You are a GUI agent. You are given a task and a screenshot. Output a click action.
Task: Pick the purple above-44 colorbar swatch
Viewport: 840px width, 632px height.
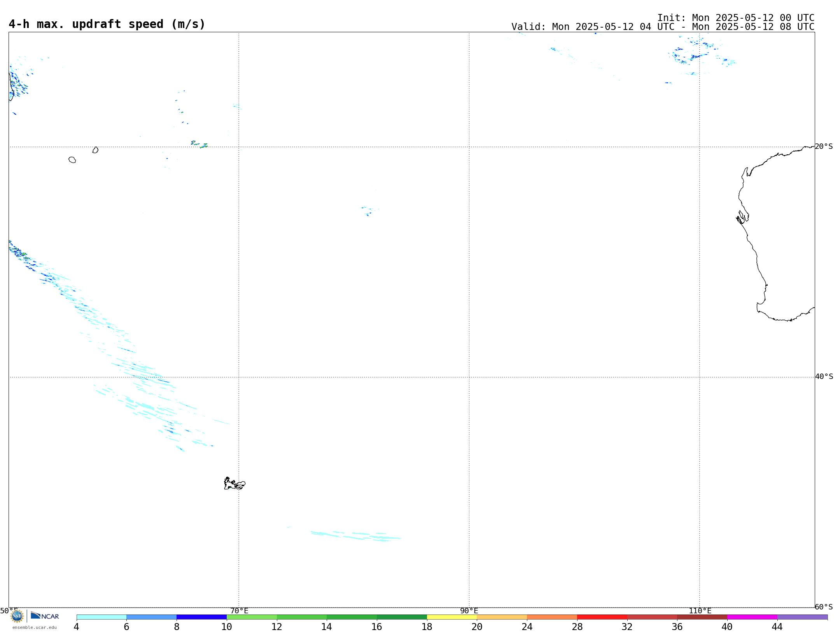click(802, 617)
